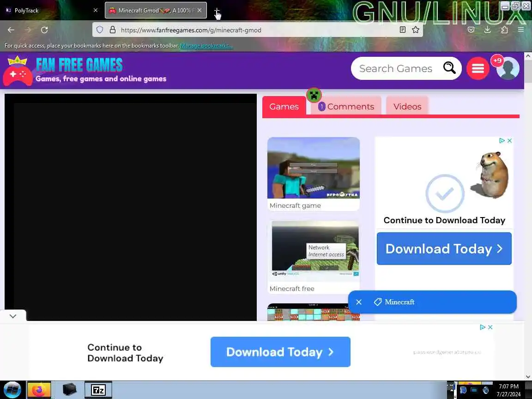Click Download Today in the bottom banner
Image resolution: width=532 pixels, height=399 pixels.
click(280, 352)
